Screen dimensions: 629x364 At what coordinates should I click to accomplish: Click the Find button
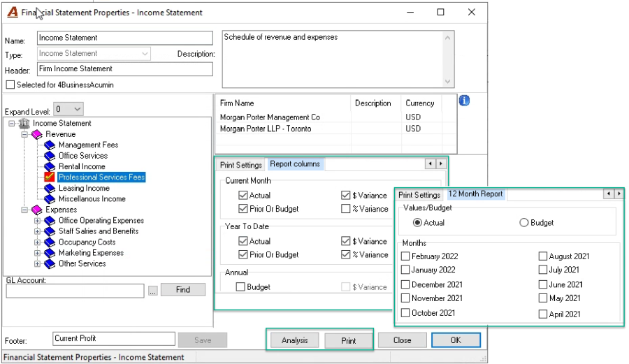coord(183,289)
